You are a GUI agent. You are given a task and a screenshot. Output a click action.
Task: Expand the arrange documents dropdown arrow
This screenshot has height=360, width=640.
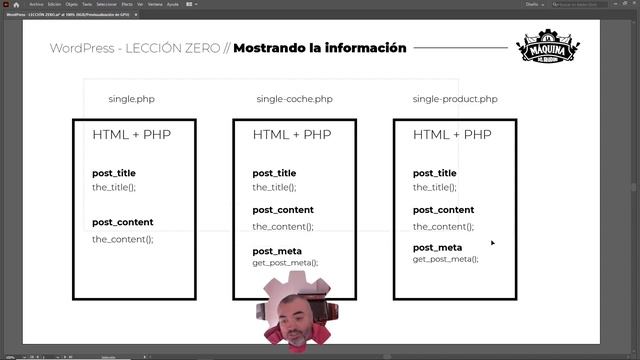(x=196, y=4)
